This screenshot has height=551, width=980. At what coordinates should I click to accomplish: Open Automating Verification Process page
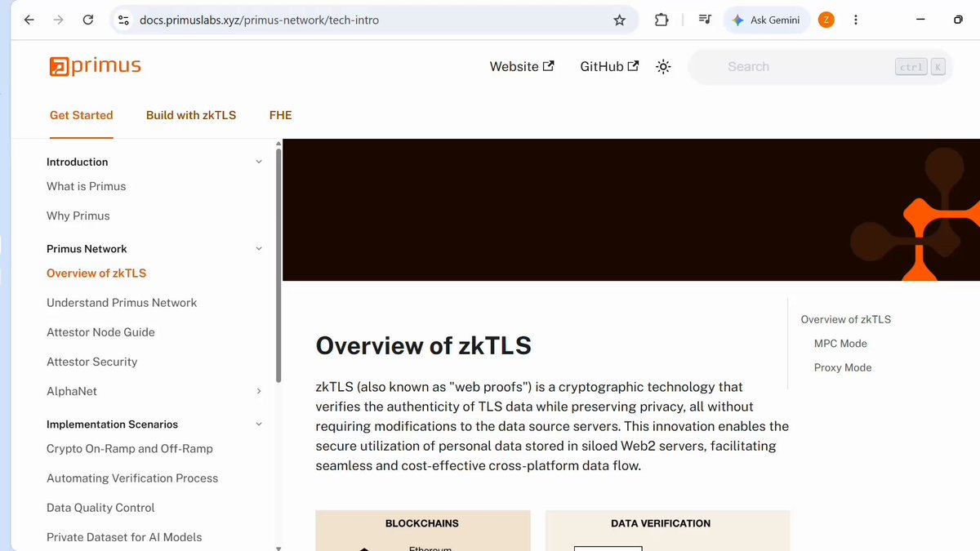coord(132,478)
